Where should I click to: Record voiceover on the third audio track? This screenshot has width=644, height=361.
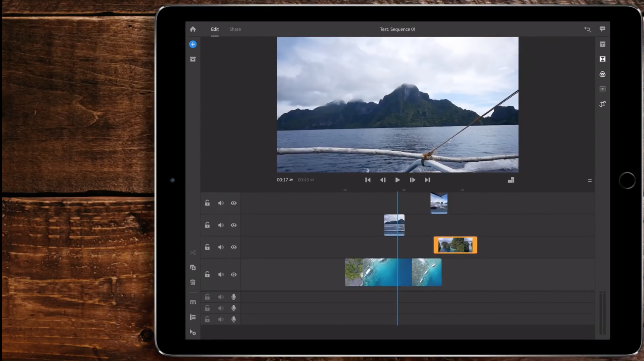pyautogui.click(x=234, y=319)
